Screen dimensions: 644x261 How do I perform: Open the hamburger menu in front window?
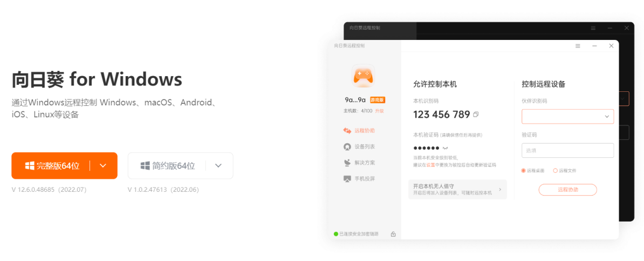578,46
